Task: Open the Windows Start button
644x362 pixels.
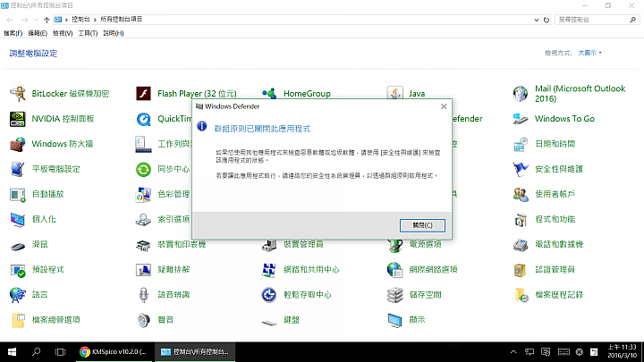Action: [12, 352]
